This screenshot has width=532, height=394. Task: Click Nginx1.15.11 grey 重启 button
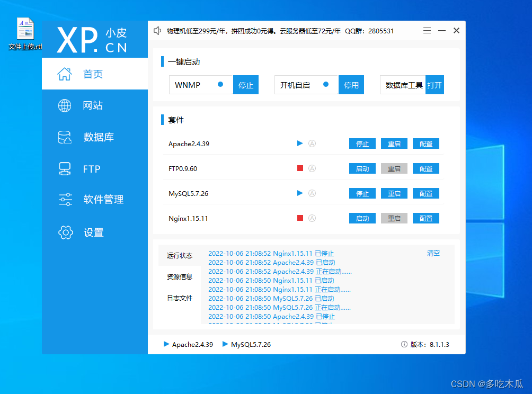click(x=394, y=218)
